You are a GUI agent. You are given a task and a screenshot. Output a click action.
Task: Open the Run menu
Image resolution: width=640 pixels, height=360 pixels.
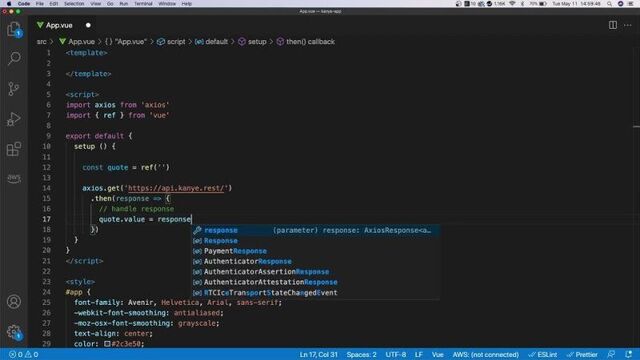[x=124, y=4]
